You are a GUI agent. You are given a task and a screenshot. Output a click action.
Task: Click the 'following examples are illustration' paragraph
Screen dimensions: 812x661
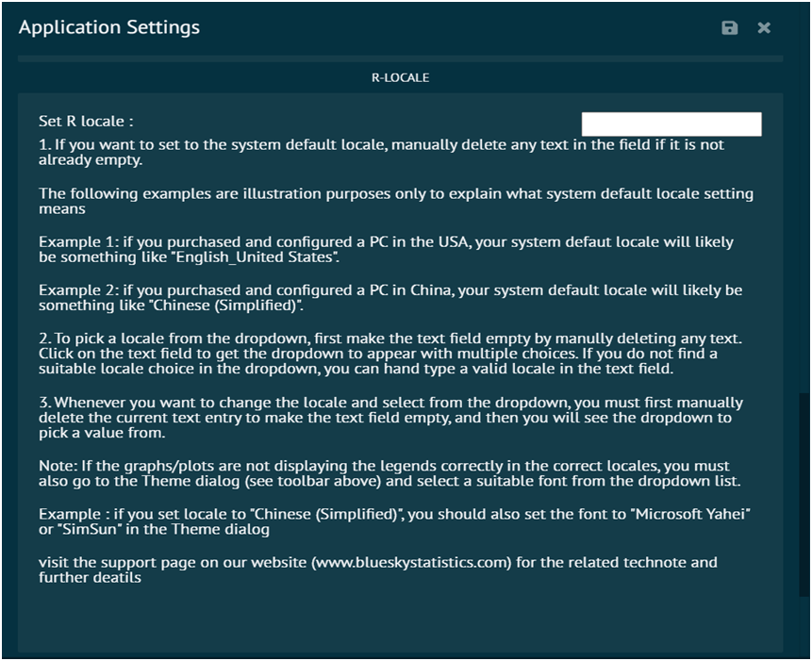tap(396, 202)
